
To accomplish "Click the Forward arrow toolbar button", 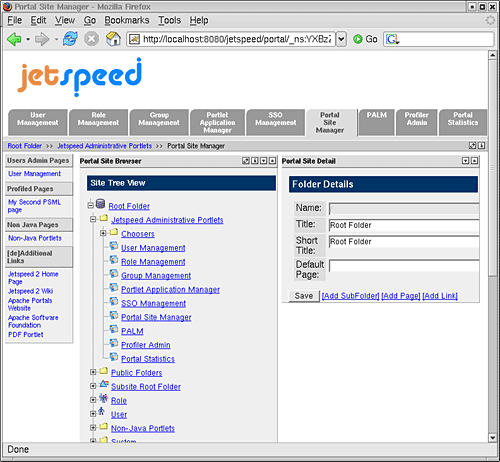I will [42, 39].
